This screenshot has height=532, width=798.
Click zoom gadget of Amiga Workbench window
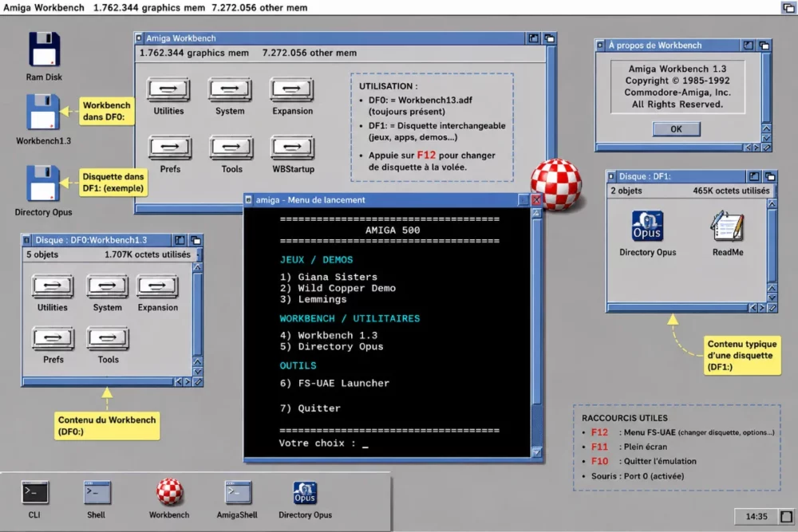point(533,38)
